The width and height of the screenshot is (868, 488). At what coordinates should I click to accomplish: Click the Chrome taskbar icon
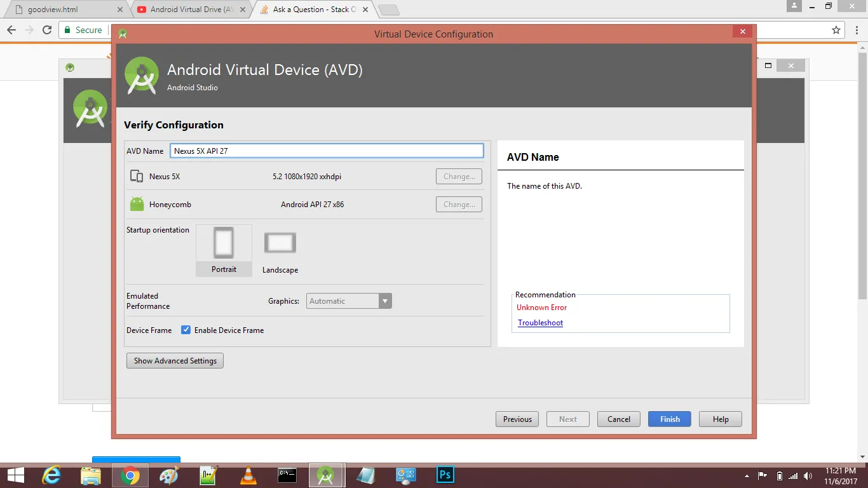(x=130, y=475)
